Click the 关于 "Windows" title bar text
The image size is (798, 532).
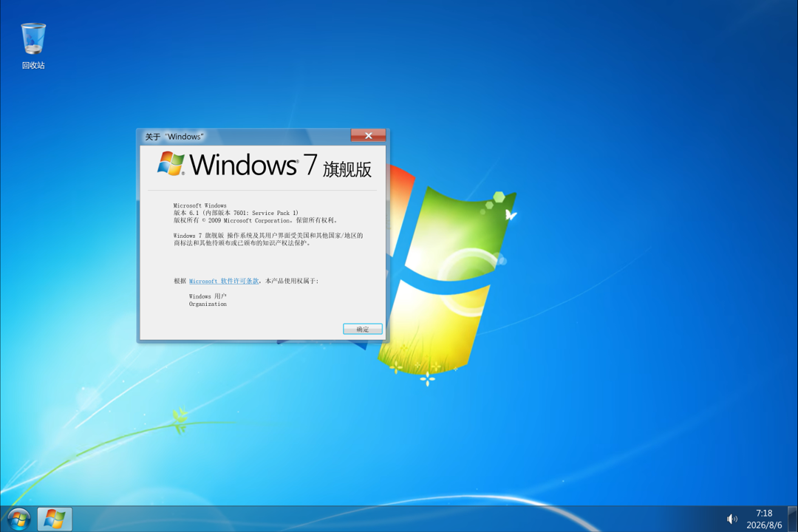coord(174,137)
